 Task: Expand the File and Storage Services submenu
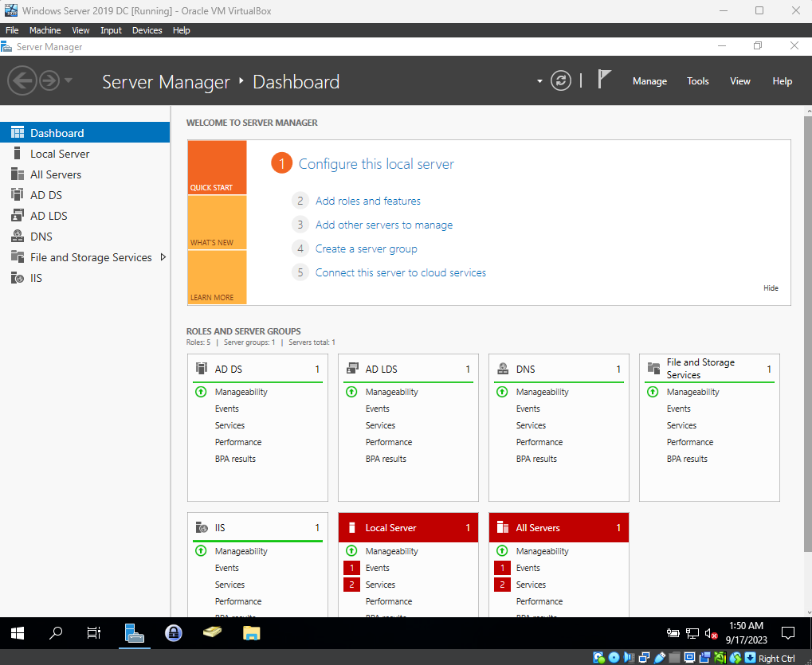[163, 257]
